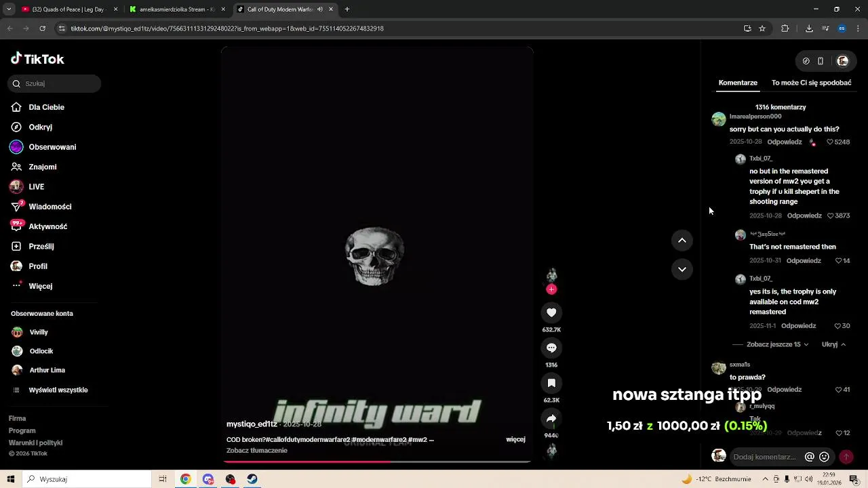Expand video description with więcej
Screen dimensions: 868x488
tap(515, 439)
